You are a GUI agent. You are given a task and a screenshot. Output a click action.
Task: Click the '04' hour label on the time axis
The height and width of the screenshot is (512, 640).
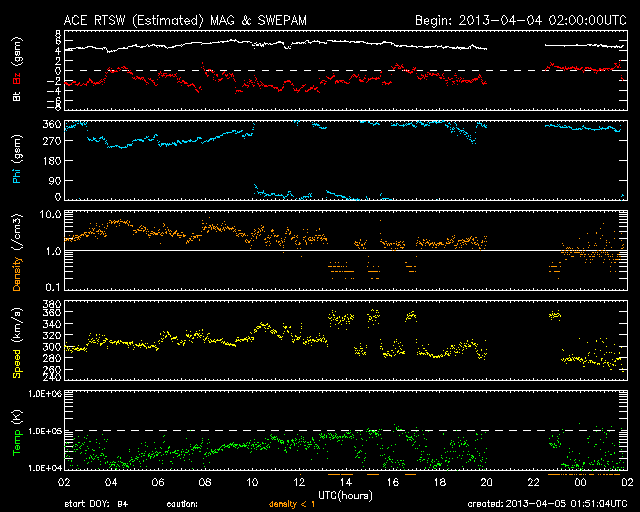pyautogui.click(x=111, y=483)
